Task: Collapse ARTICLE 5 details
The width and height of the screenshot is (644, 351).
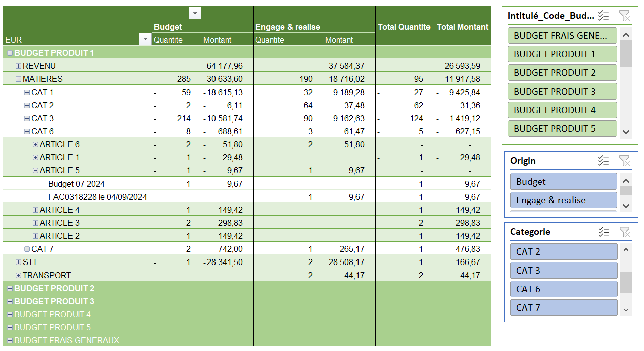Action: pyautogui.click(x=36, y=170)
